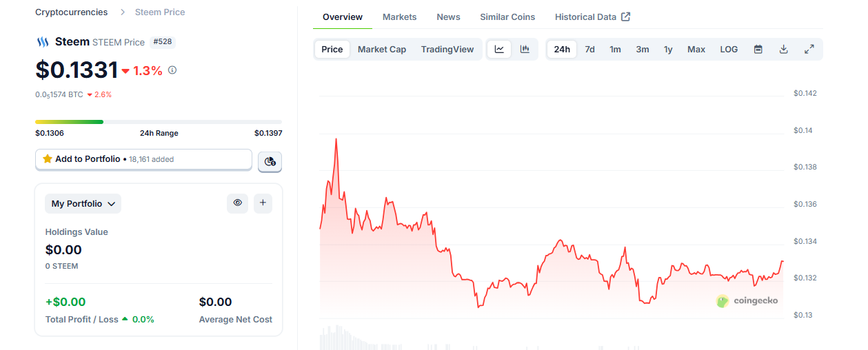
Task: Click the BTC price 0.0₅1574 BTC text
Action: (59, 94)
